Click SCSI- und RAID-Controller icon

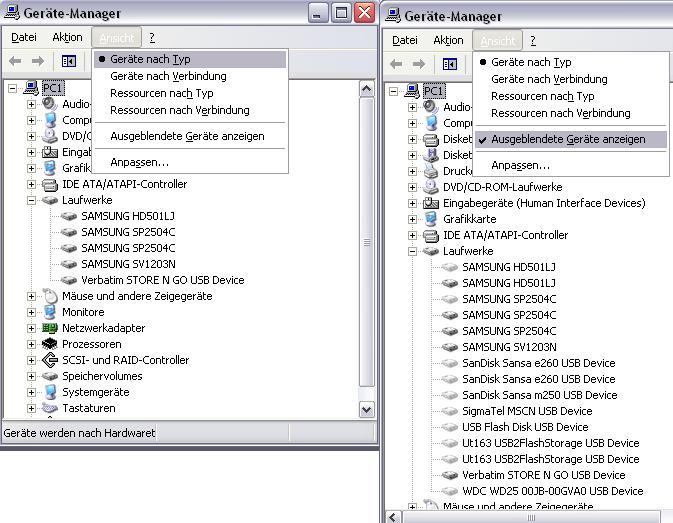click(x=50, y=360)
